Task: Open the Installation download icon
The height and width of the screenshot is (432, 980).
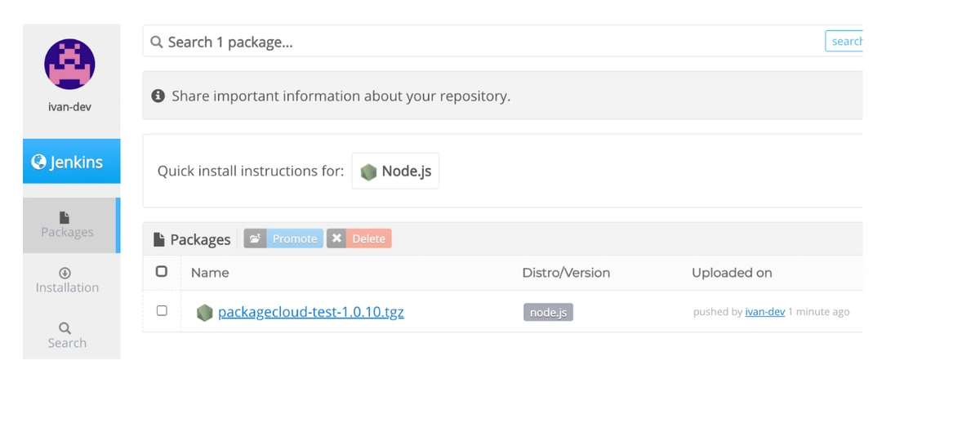Action: pyautogui.click(x=65, y=273)
